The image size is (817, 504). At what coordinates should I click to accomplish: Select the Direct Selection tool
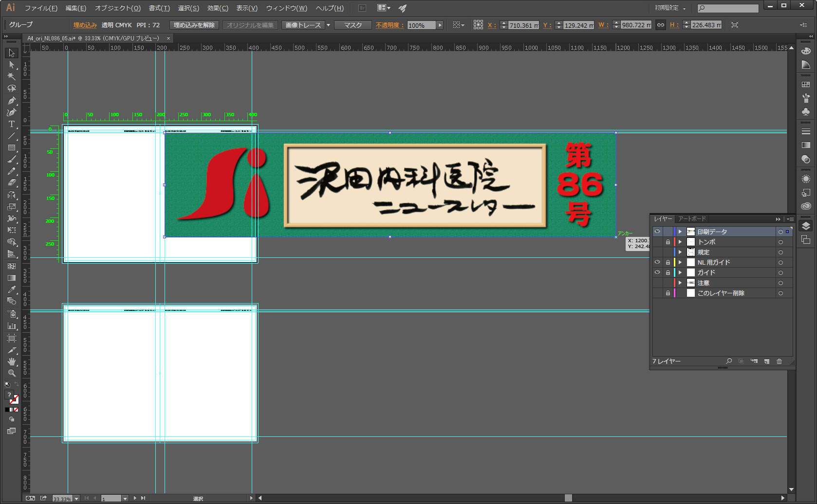coord(12,65)
